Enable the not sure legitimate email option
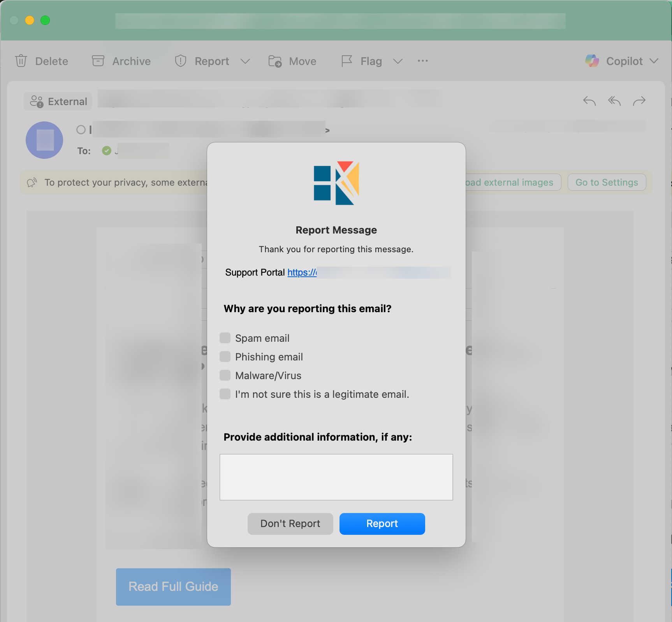Image resolution: width=672 pixels, height=622 pixels. [225, 394]
